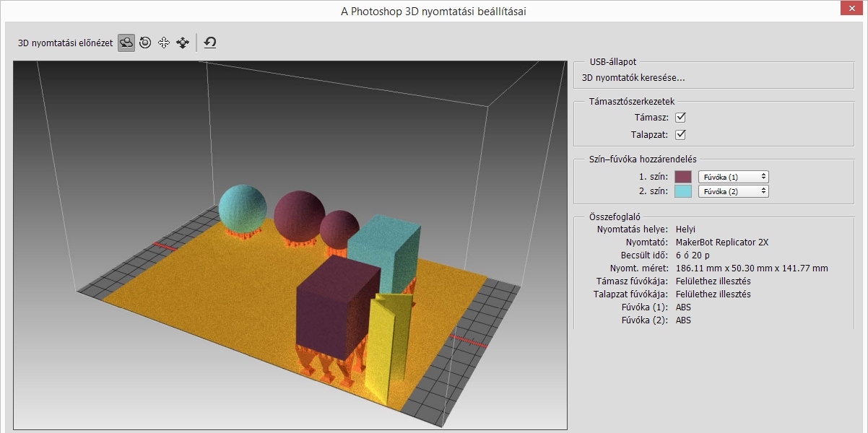Open the Fúvóka (2) dropdown
This screenshot has width=868, height=433.
click(733, 191)
